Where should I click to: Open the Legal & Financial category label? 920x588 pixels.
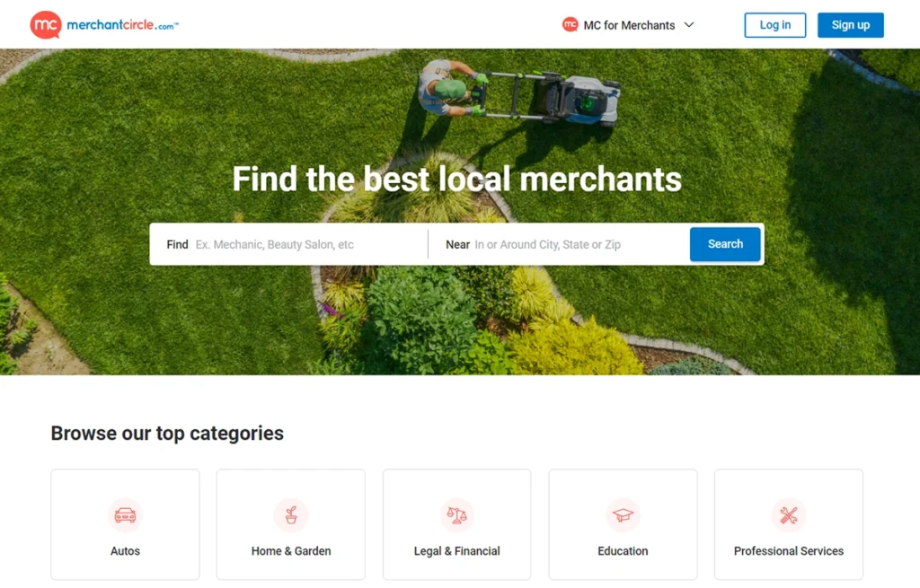point(457,551)
